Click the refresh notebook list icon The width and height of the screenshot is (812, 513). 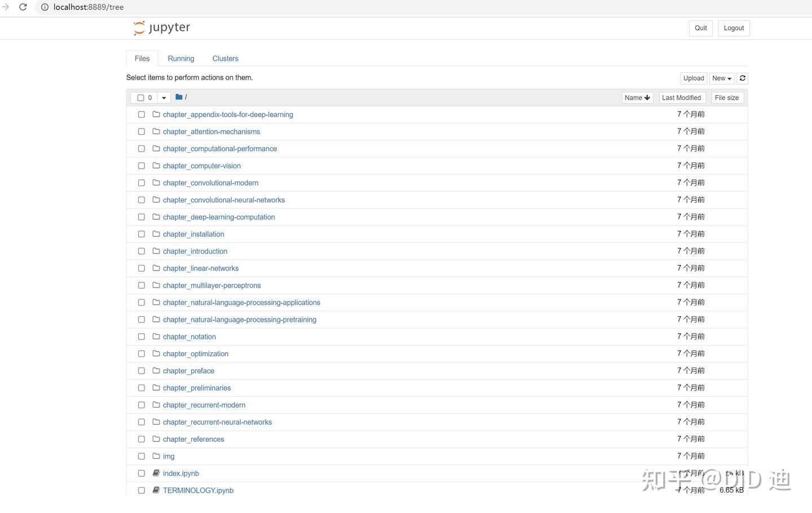[x=743, y=78]
